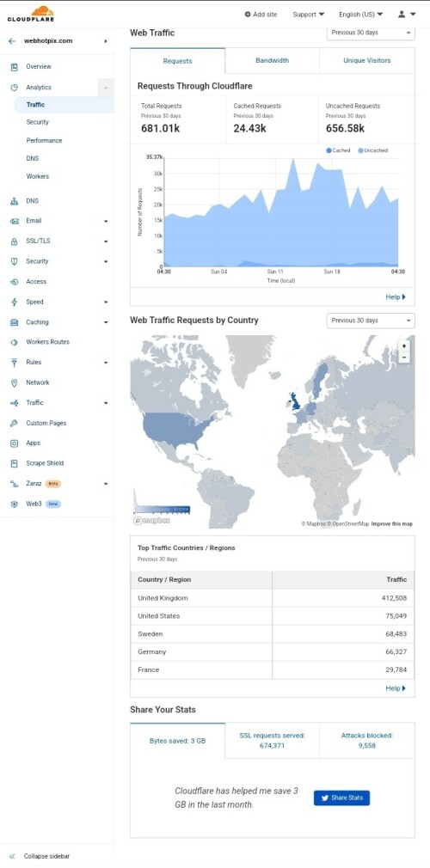Toggle the Cached series in chart legend
The height and width of the screenshot is (868, 430).
[338, 150]
